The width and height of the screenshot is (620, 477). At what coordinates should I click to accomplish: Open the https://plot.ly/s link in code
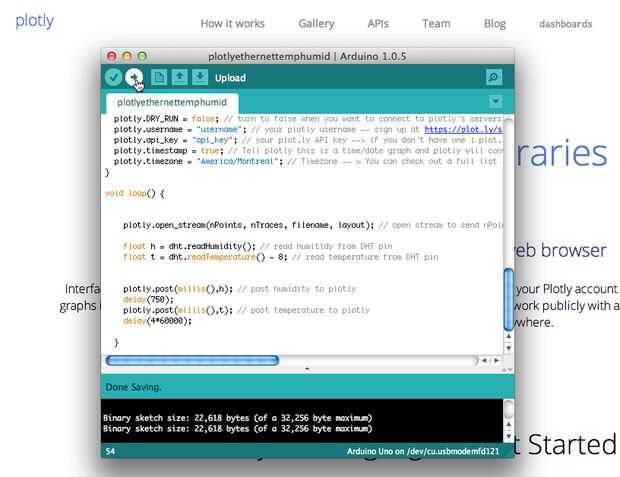coord(463,129)
